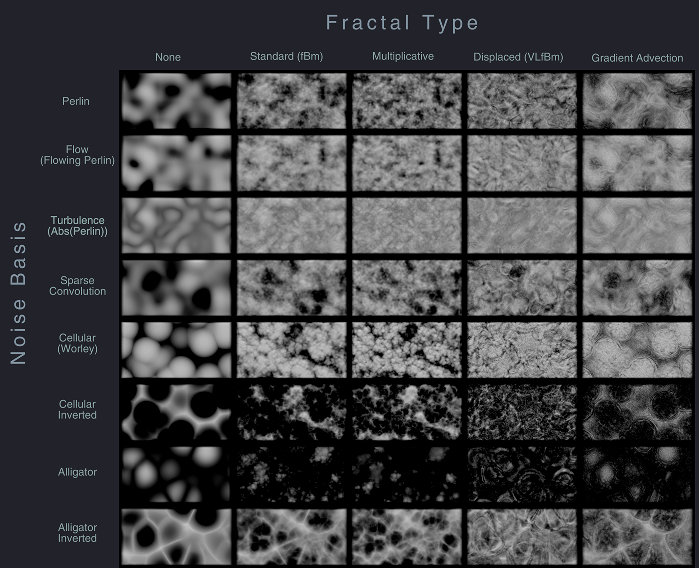The image size is (699, 568).
Task: Select the Alligator row's Gradient Advection thumbnail
Action: 638,475
